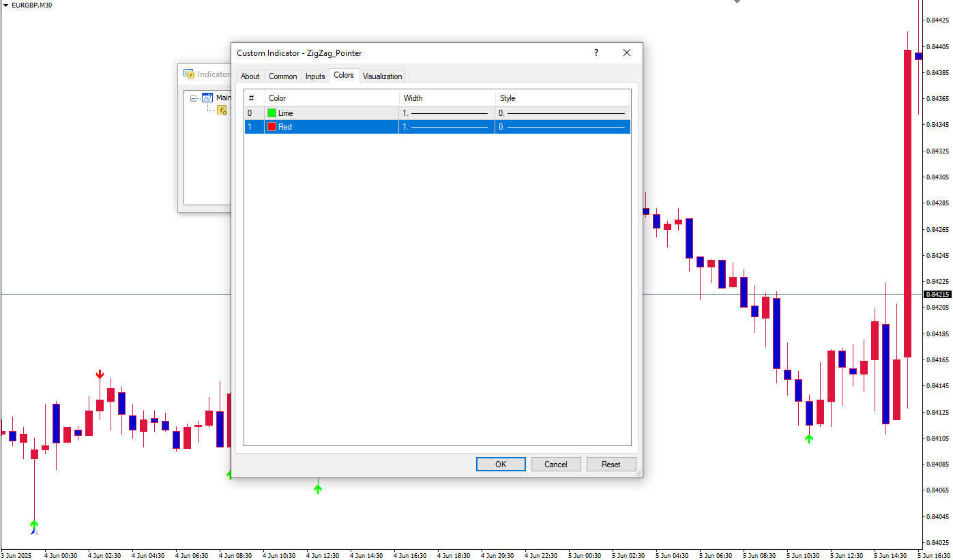953x560 pixels.
Task: Click the question mark help button
Action: point(596,53)
